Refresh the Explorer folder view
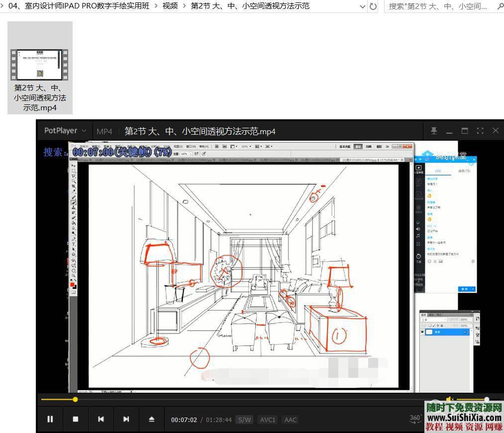The width and height of the screenshot is (504, 433). pyautogui.click(x=373, y=6)
